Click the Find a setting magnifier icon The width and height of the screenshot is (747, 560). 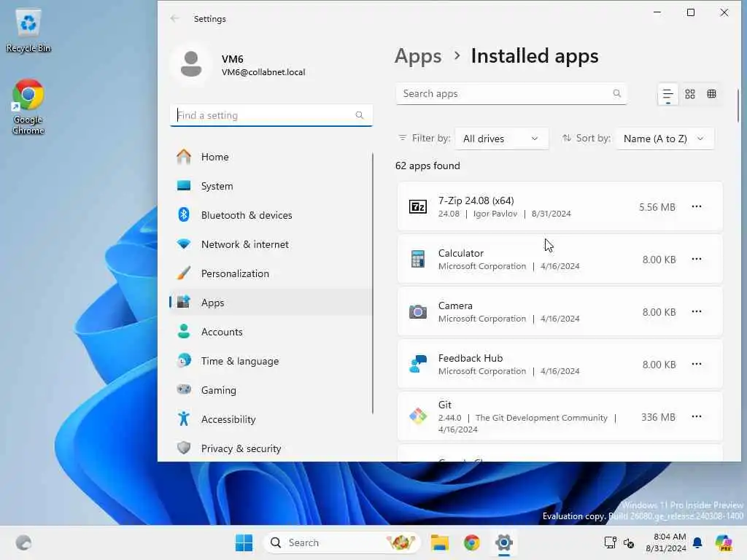[360, 114]
